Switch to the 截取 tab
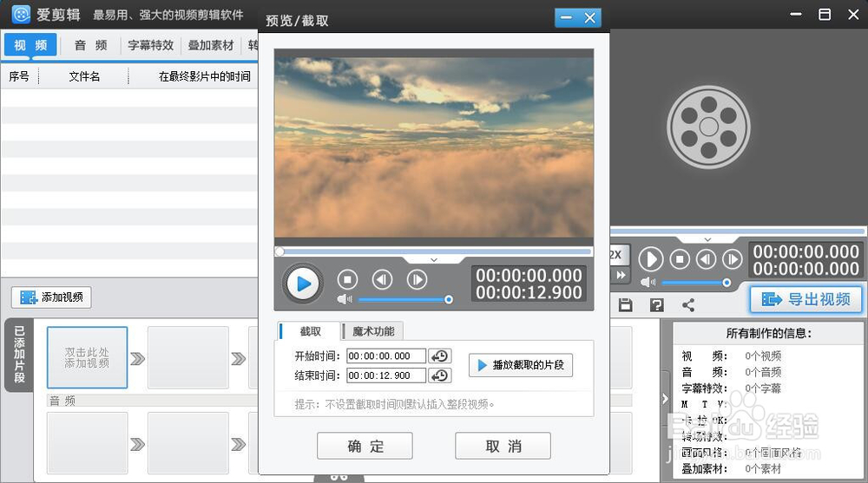 pos(310,331)
